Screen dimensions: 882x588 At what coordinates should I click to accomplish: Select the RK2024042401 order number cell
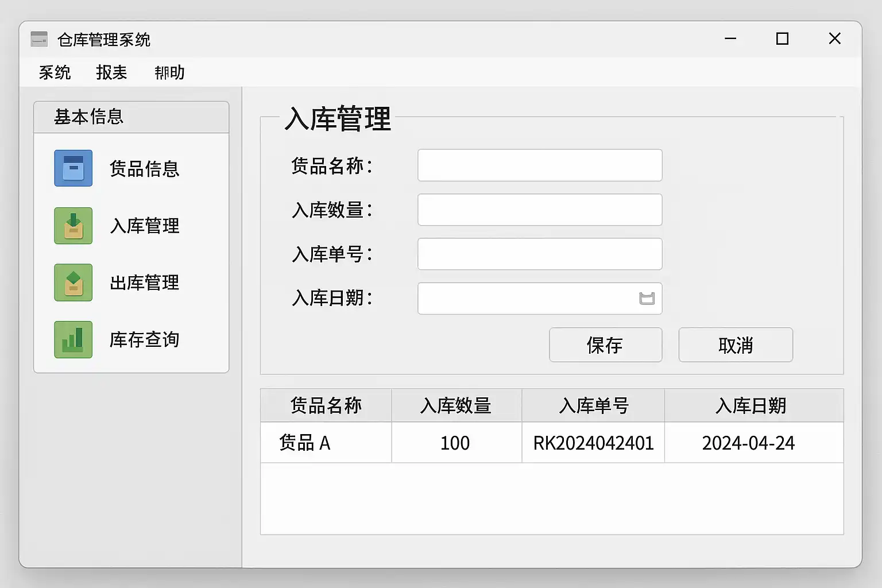click(x=593, y=443)
